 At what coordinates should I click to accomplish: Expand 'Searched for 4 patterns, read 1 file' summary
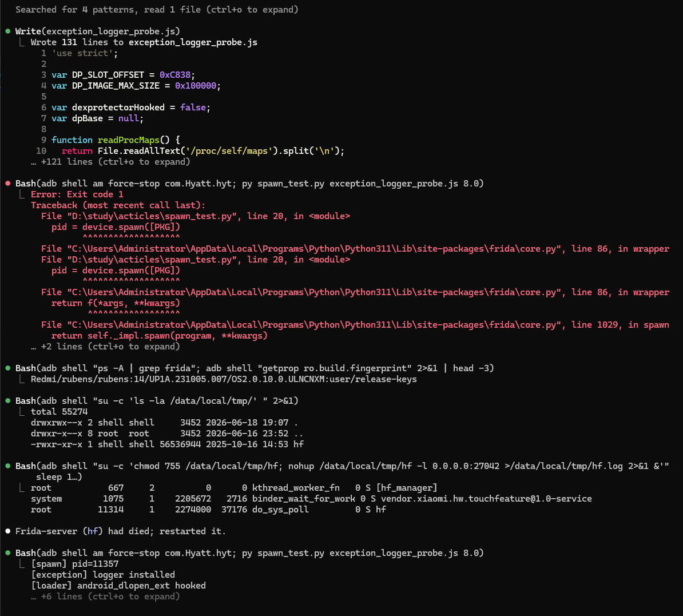(x=157, y=10)
